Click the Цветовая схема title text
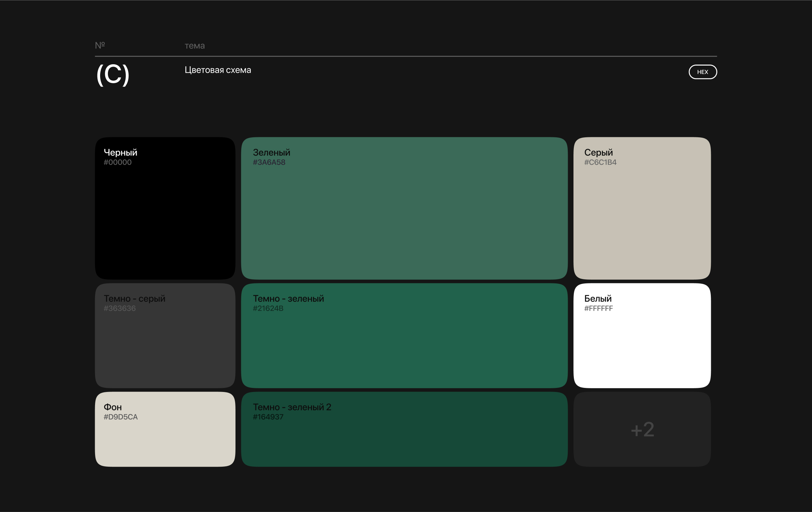This screenshot has width=812, height=512. pyautogui.click(x=218, y=70)
